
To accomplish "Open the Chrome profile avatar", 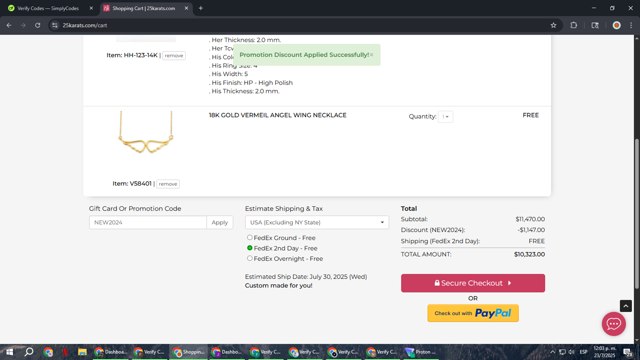I will coord(616,25).
